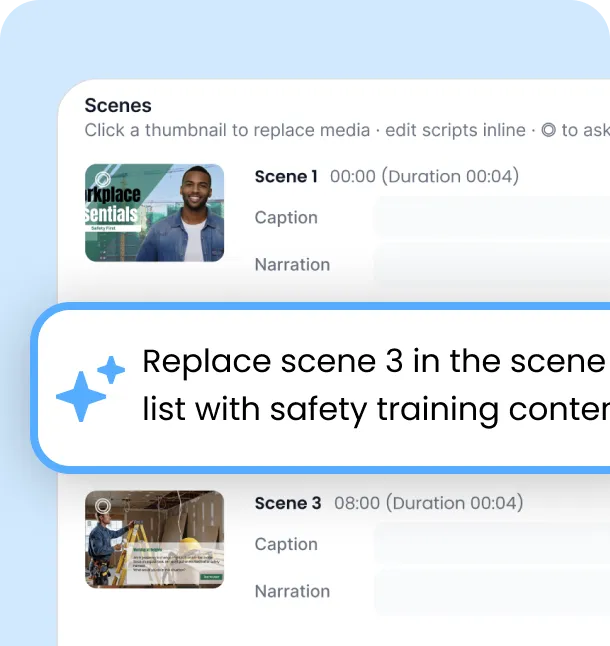The height and width of the screenshot is (646, 610).
Task: Edit the Scene 1 Narration field
Action: (x=492, y=264)
